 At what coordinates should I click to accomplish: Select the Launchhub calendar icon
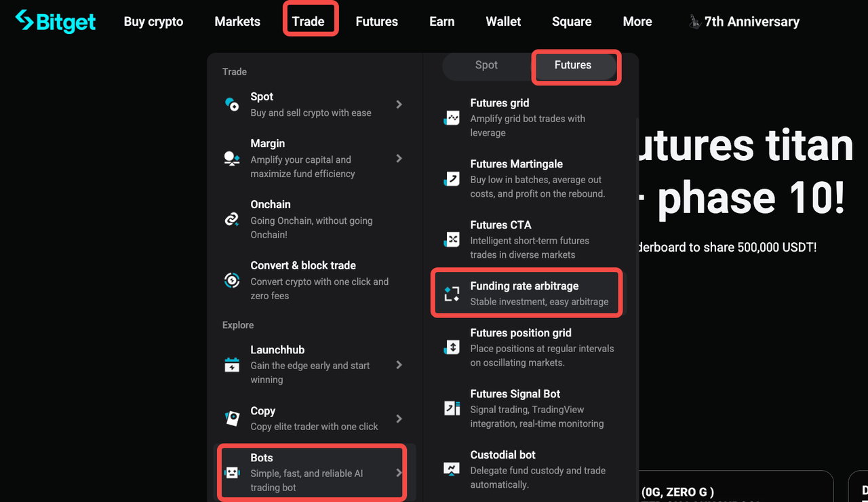(x=231, y=364)
